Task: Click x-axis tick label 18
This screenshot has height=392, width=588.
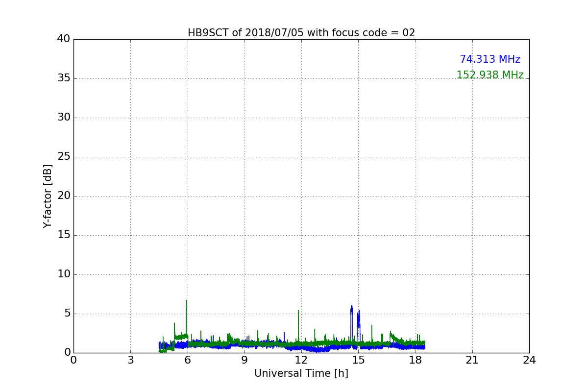Action: pyautogui.click(x=416, y=360)
